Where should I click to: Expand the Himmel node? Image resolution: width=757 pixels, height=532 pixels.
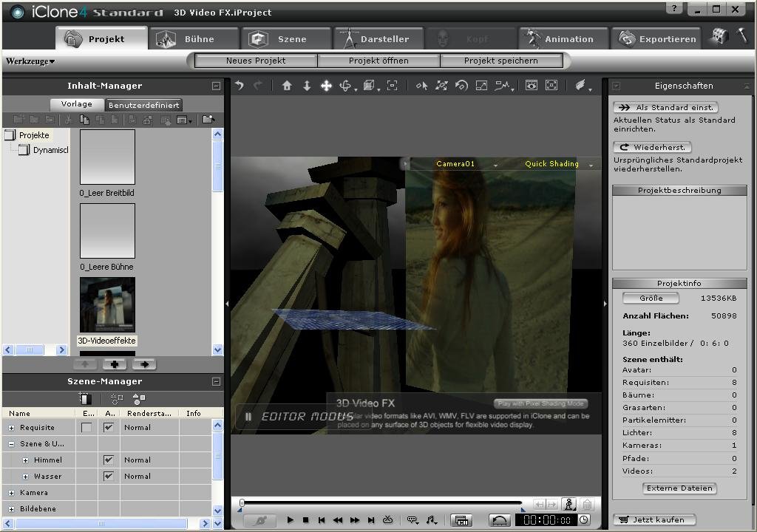pos(26,460)
